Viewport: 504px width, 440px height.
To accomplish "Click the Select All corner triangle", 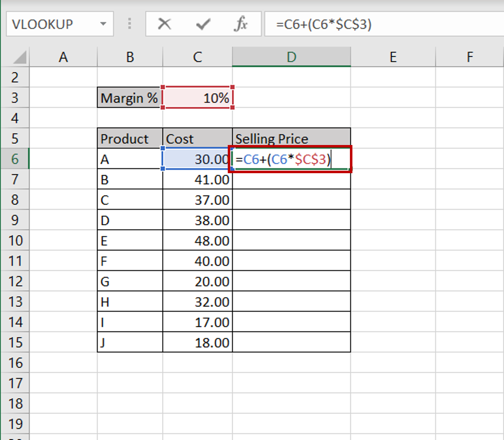I will click(19, 57).
